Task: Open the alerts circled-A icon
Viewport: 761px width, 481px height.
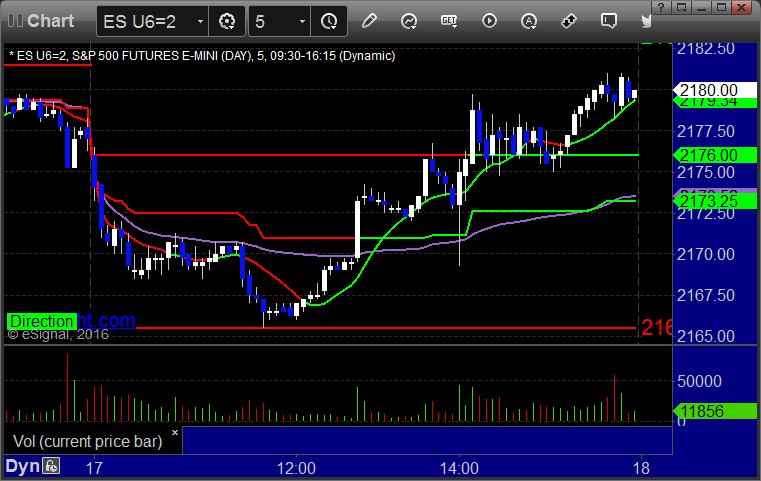Action: point(529,21)
